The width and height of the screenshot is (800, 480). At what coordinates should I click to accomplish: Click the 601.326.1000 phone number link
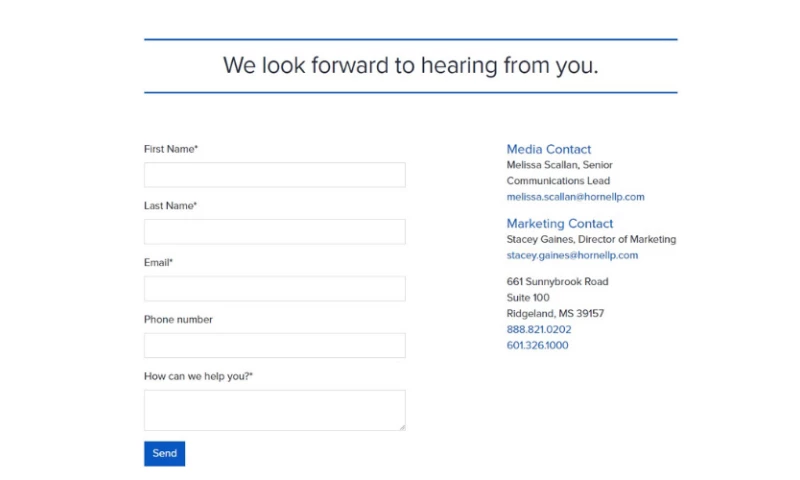[x=537, y=345]
